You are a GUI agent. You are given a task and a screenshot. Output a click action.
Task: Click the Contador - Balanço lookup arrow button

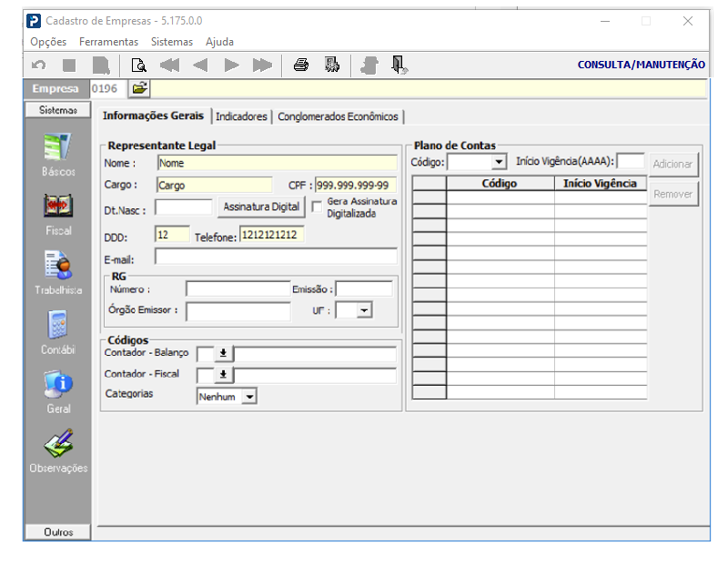[223, 352]
